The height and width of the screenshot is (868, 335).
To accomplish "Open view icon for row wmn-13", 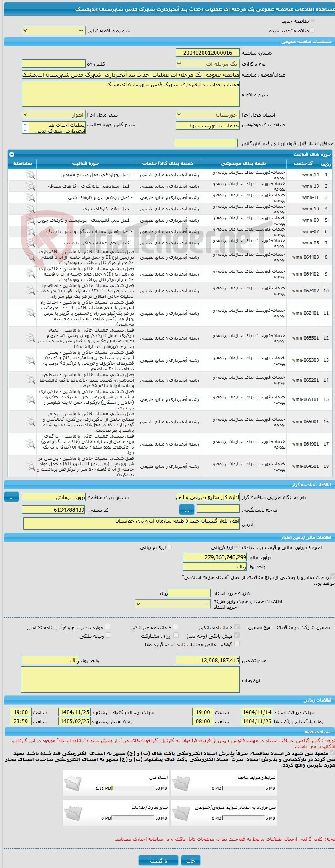I will pos(30,186).
